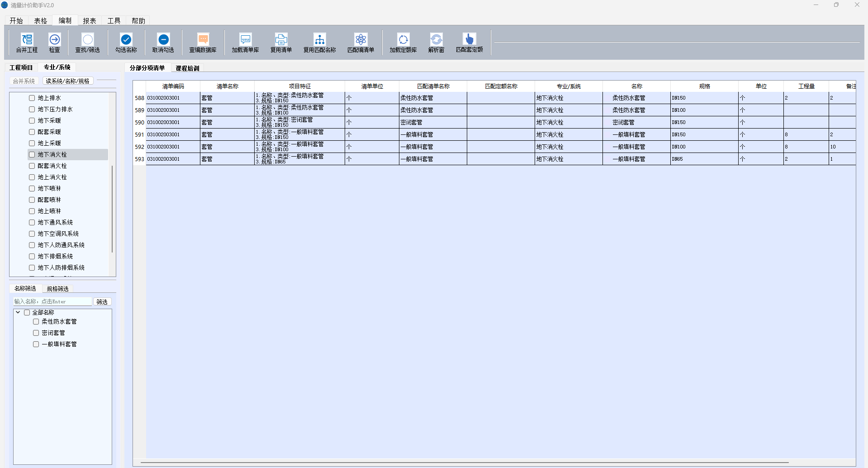Tick the 地上消火栓 checkbox
This screenshot has height=468, width=868.
tap(32, 177)
